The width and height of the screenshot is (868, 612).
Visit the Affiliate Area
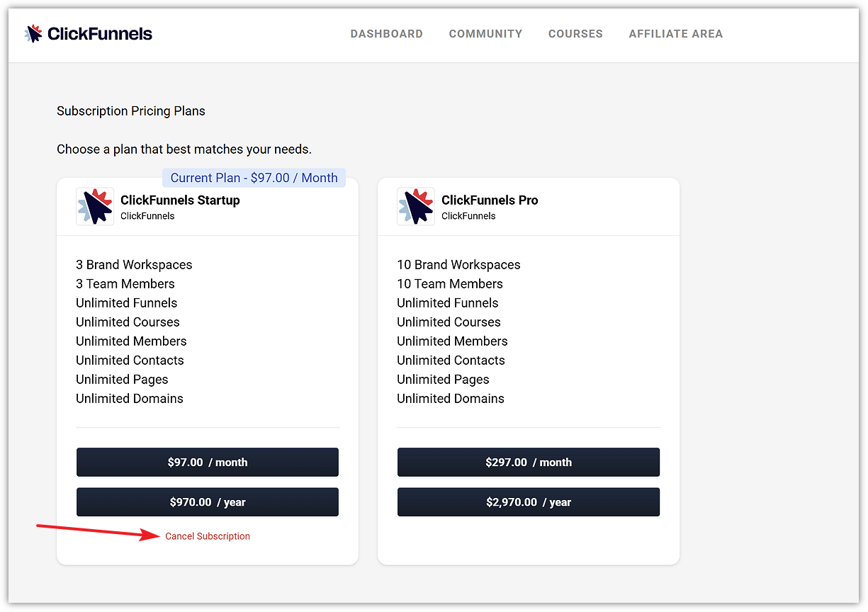point(675,33)
